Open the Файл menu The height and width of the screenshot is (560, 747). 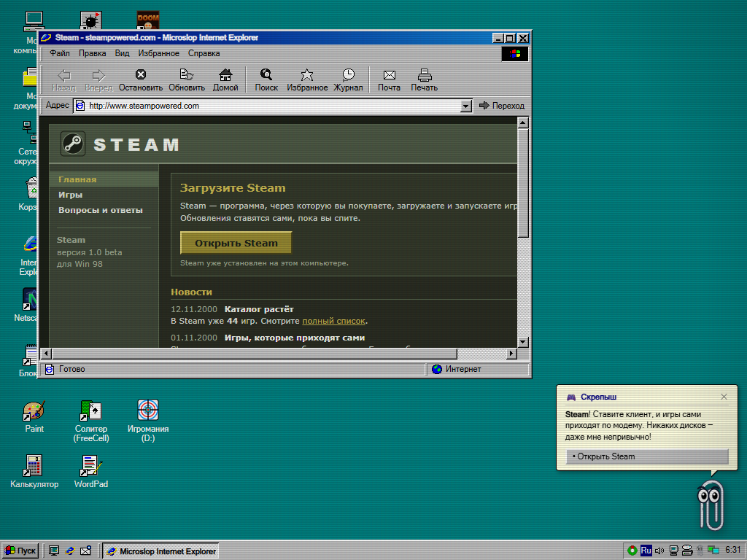(60, 53)
